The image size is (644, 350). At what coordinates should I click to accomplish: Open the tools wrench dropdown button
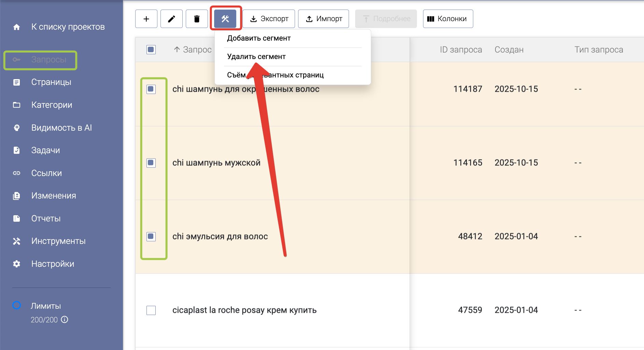pos(225,19)
